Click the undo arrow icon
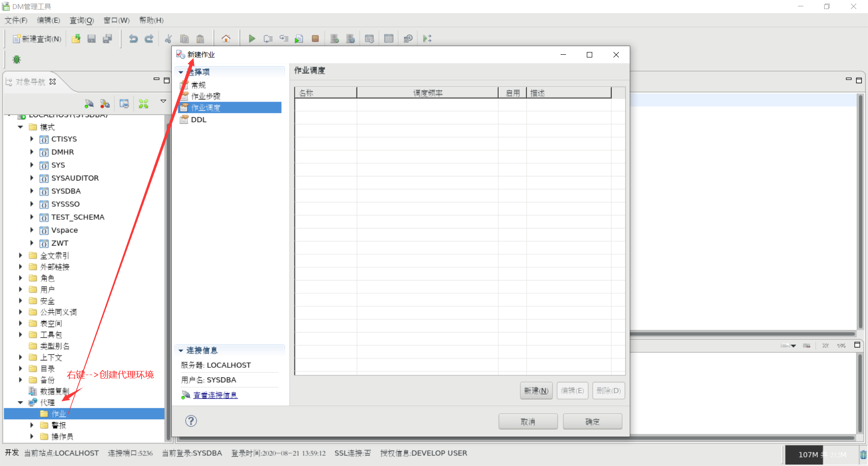 coord(133,39)
